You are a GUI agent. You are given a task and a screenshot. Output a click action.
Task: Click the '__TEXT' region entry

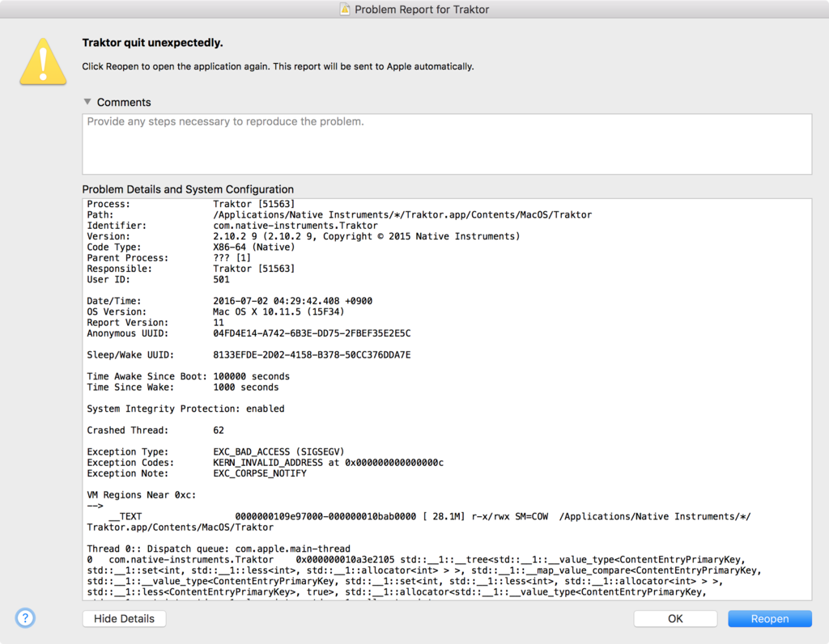pyautogui.click(x=125, y=517)
